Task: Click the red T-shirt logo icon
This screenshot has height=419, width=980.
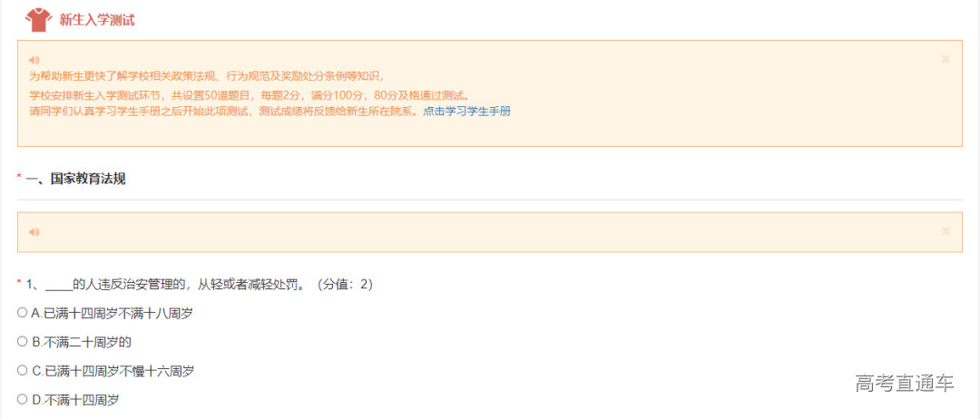Action: 39,20
